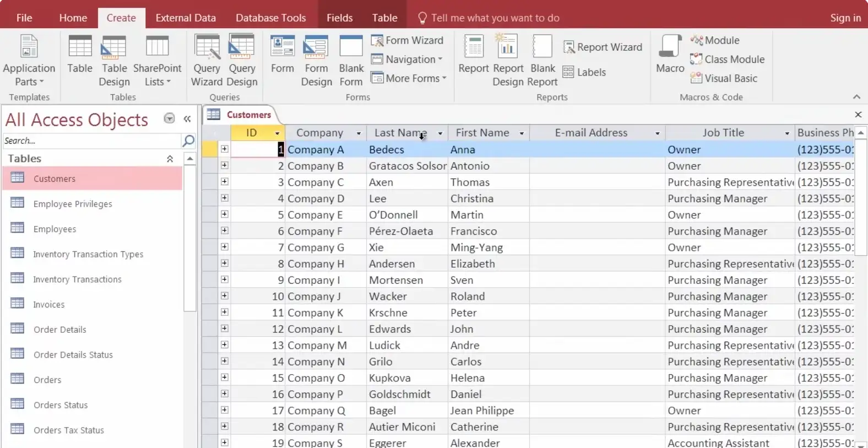Click the navigation pane Search box
The height and width of the screenshot is (448, 868).
91,141
